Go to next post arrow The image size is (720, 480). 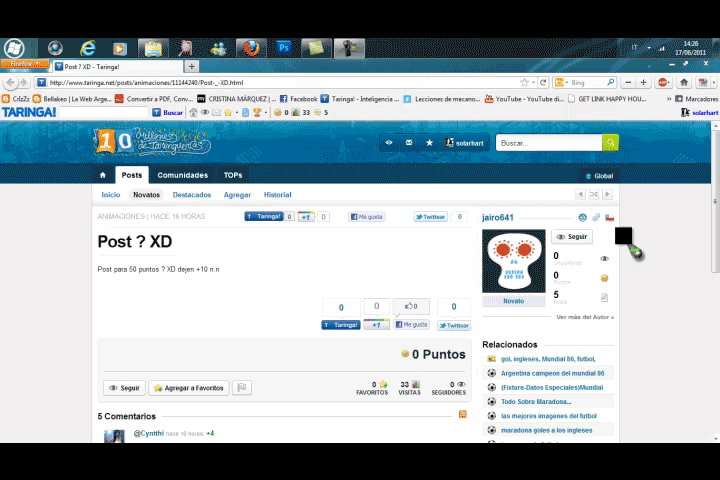608,194
